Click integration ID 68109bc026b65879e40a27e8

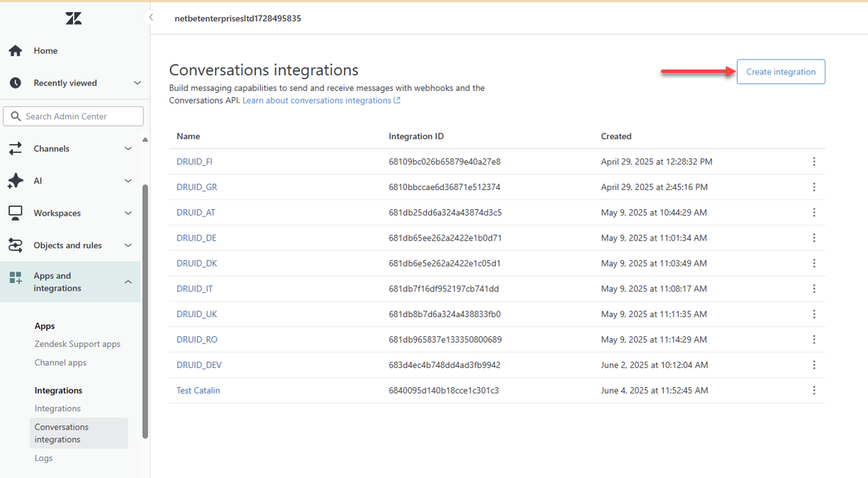[x=445, y=162]
